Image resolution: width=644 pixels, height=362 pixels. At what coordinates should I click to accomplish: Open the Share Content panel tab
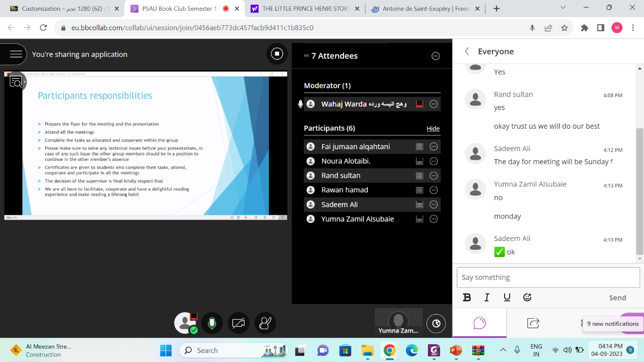click(x=533, y=323)
